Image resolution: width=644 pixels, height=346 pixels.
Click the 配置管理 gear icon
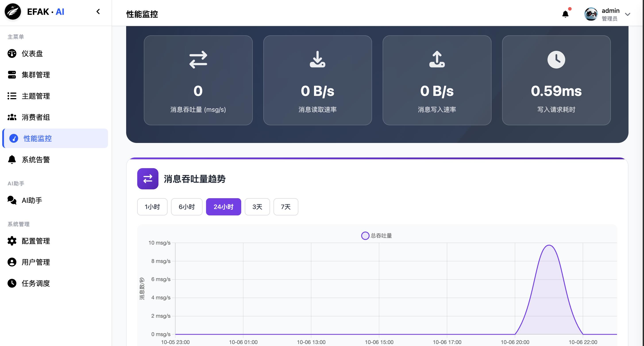[12, 241]
